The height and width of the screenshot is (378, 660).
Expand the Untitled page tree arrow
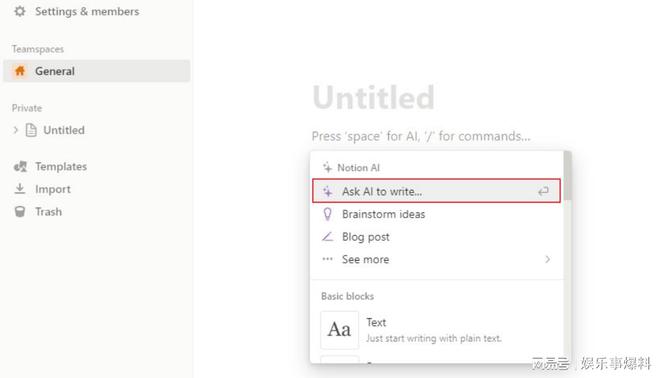16,130
